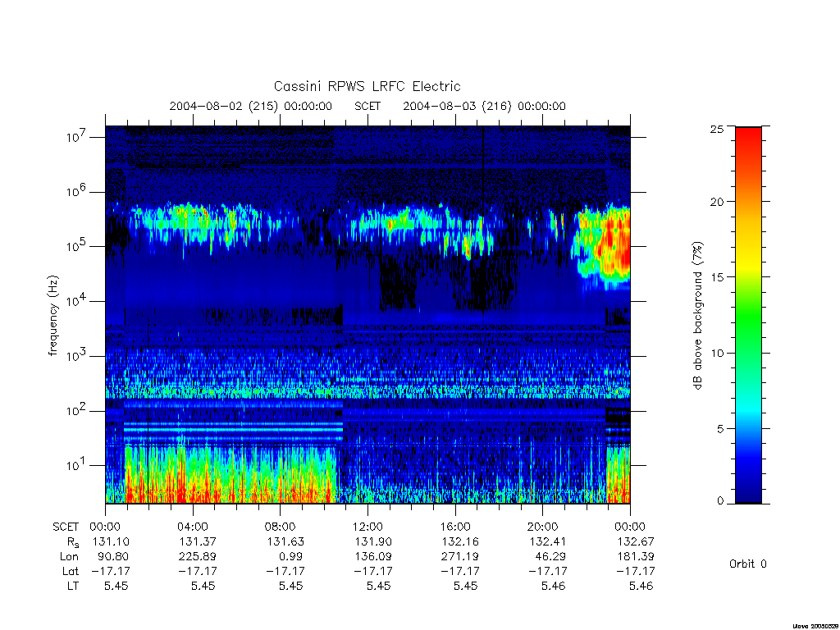Image resolution: width=840 pixels, height=630 pixels.
Task: Click the Rs value 132.67
Action: tap(636, 541)
